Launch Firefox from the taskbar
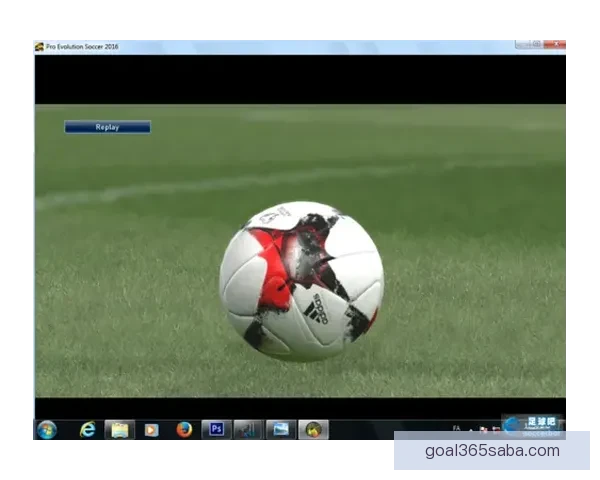The height and width of the screenshot is (480, 600). click(x=184, y=429)
